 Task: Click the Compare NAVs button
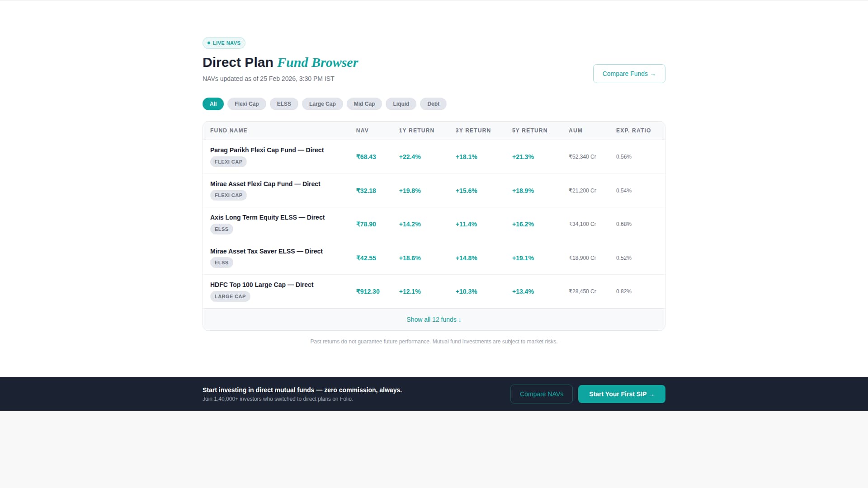click(x=541, y=394)
